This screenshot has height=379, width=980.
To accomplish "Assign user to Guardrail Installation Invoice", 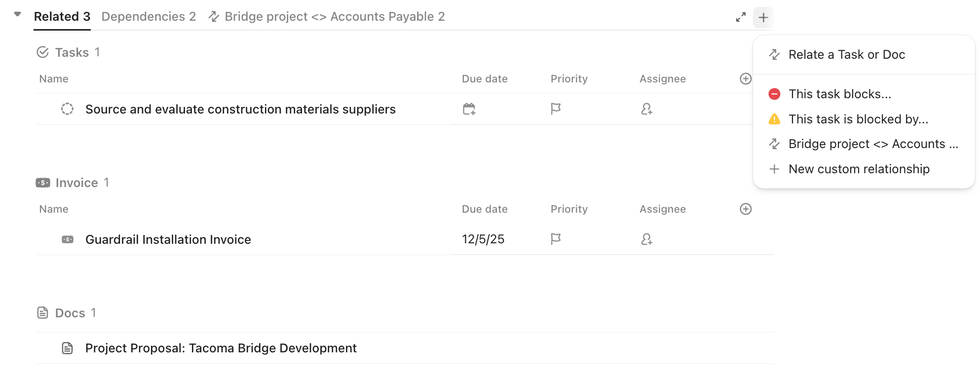I will click(x=646, y=239).
